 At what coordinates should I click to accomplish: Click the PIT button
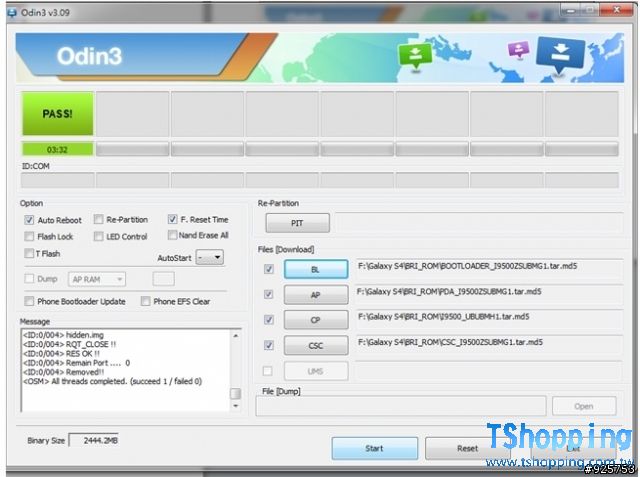(297, 223)
